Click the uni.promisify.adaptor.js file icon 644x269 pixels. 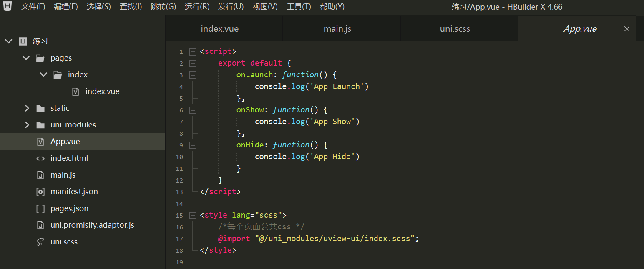point(40,225)
